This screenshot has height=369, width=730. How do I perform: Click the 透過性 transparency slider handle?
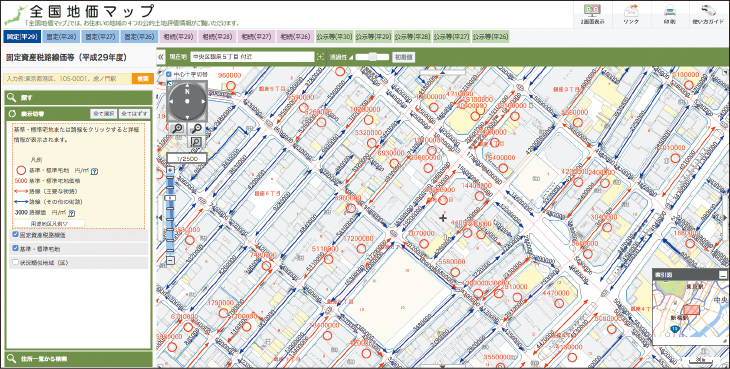372,57
